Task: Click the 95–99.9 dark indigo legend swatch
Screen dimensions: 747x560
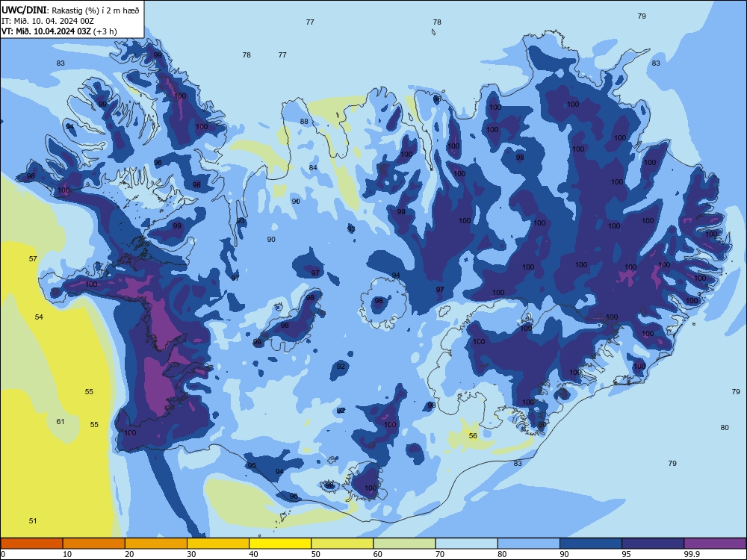Action: tap(653, 544)
